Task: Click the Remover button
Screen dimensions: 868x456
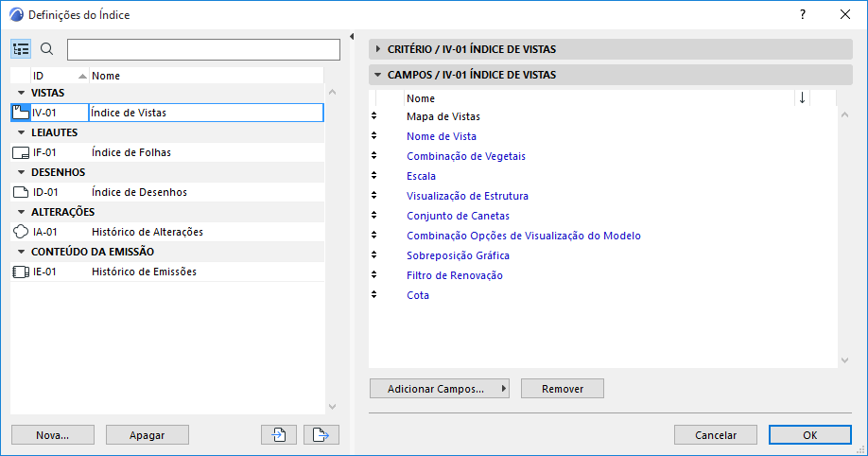Action: pos(562,389)
